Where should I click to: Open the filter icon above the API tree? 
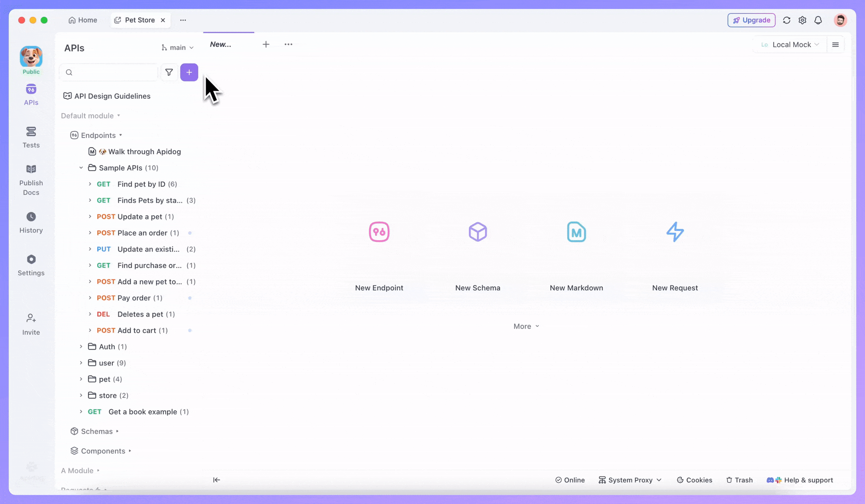coord(169,72)
